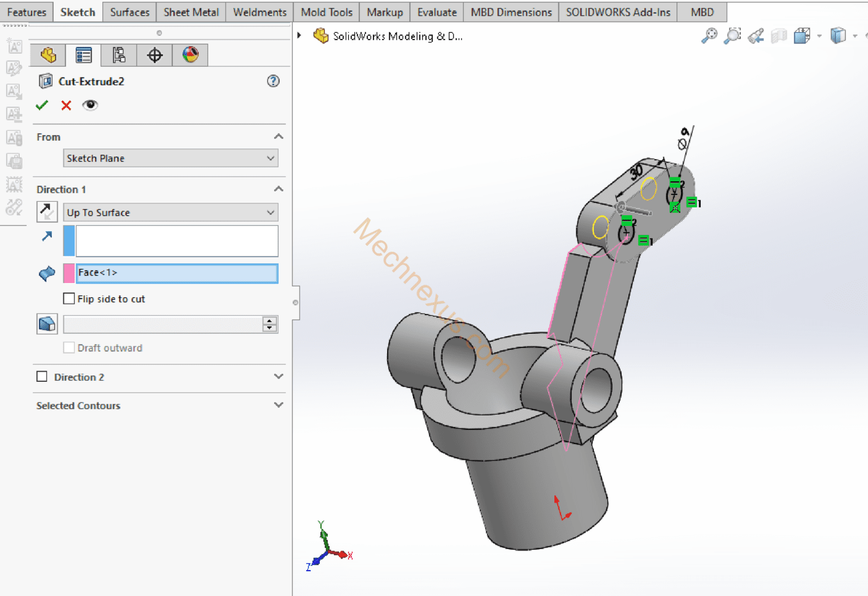Screen dimensions: 868x596
Task: Select the View Orientation cube icon
Action: coord(802,35)
